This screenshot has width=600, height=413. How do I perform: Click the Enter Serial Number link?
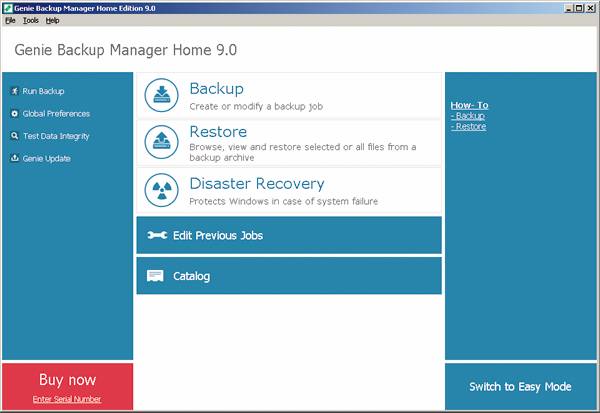tap(67, 399)
